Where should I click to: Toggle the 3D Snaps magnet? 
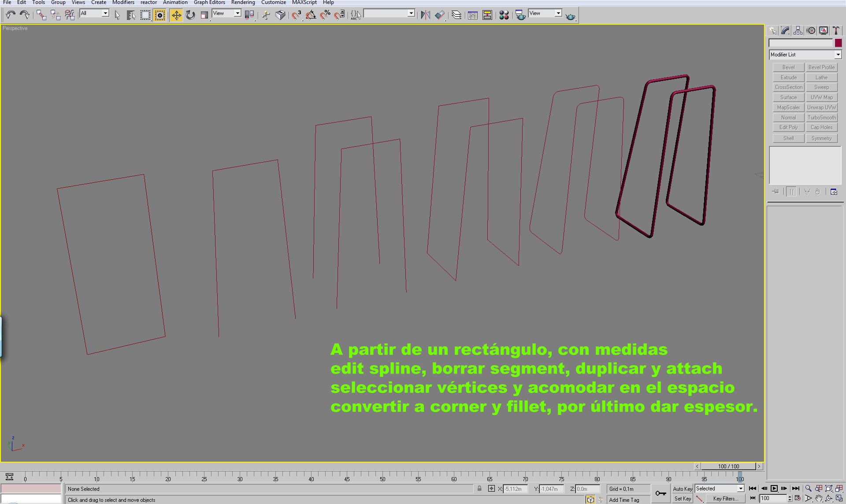[297, 15]
